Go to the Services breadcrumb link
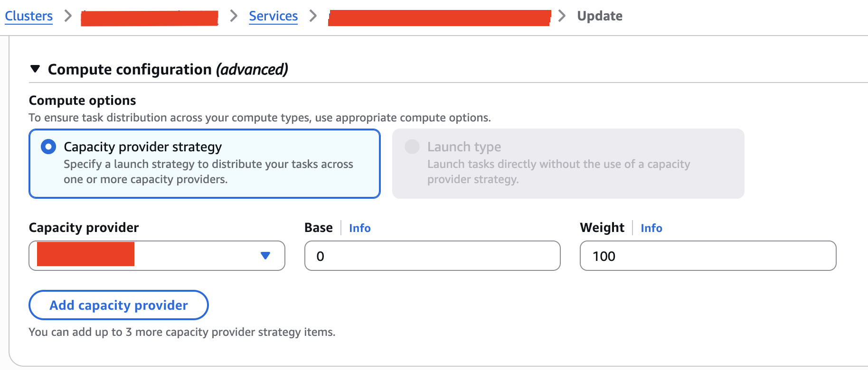 click(273, 16)
